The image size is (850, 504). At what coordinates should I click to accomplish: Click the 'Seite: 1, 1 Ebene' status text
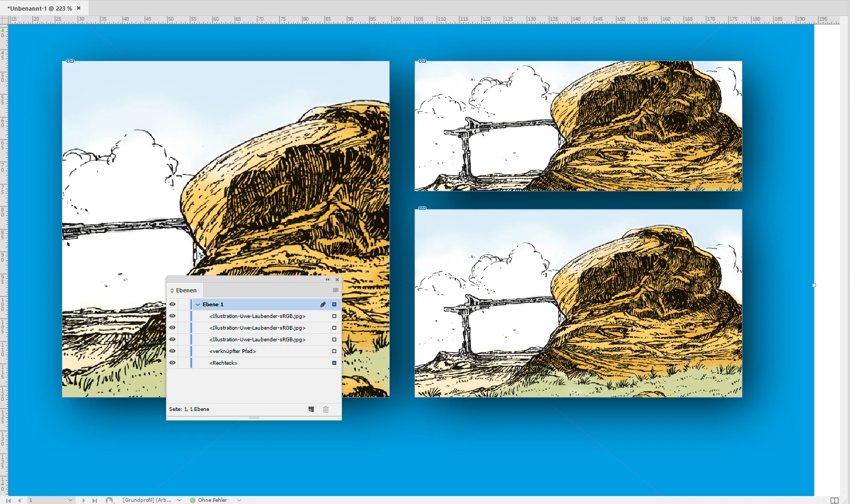pyautogui.click(x=189, y=409)
